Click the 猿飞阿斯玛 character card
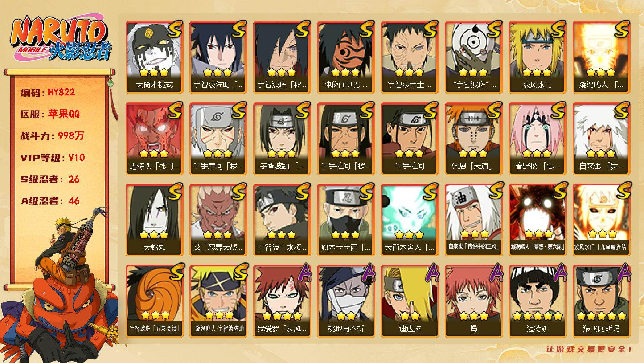 click(x=601, y=301)
